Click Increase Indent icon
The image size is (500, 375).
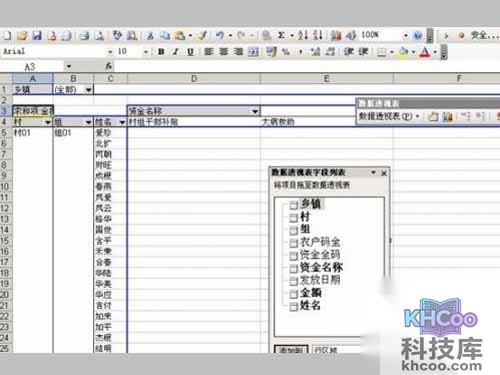pyautogui.click(x=363, y=52)
